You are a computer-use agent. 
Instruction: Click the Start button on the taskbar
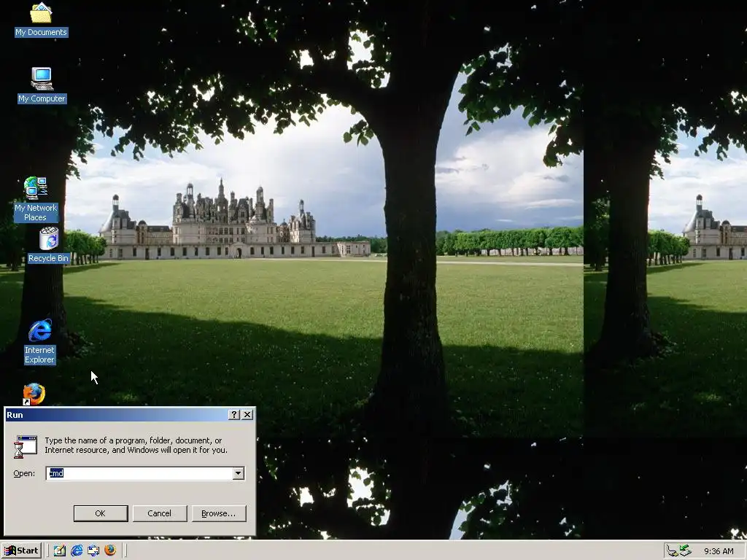click(x=21, y=551)
